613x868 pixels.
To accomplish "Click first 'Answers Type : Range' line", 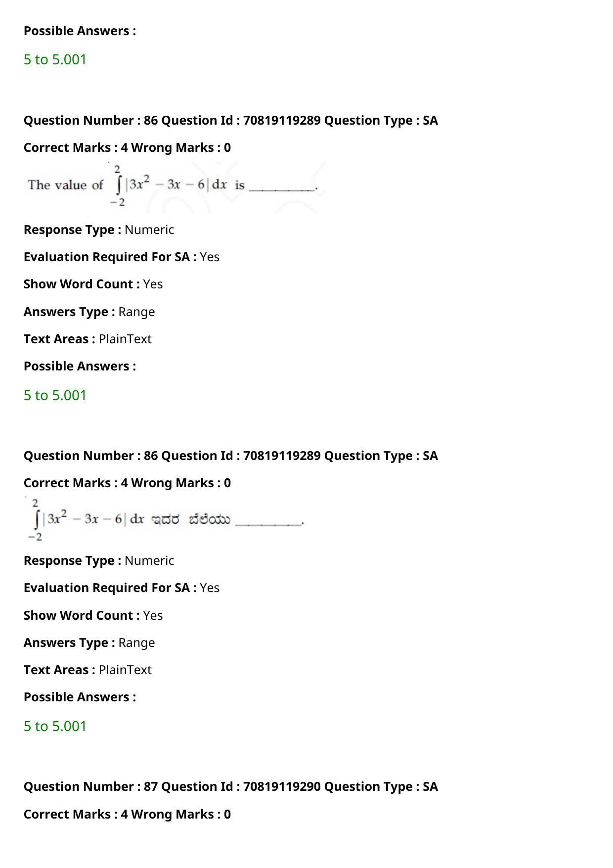I will click(x=89, y=312).
